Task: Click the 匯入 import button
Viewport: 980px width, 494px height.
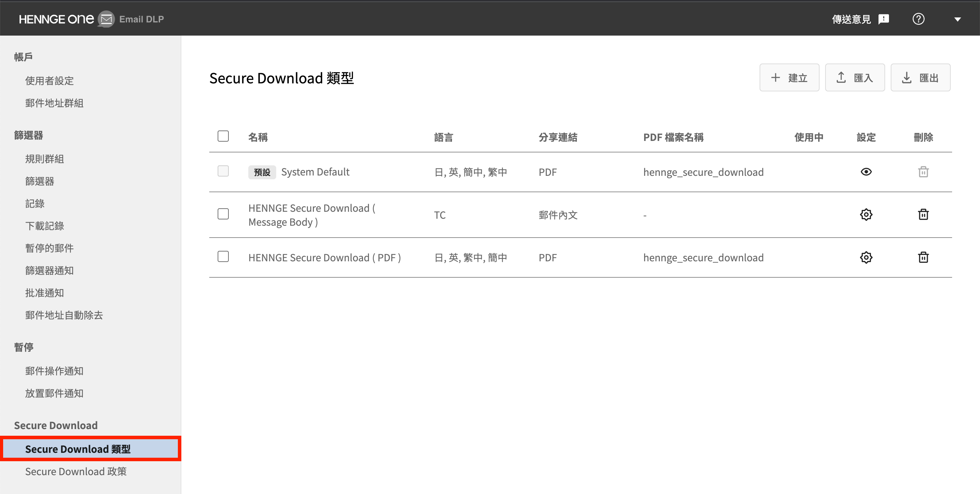Action: pos(855,78)
